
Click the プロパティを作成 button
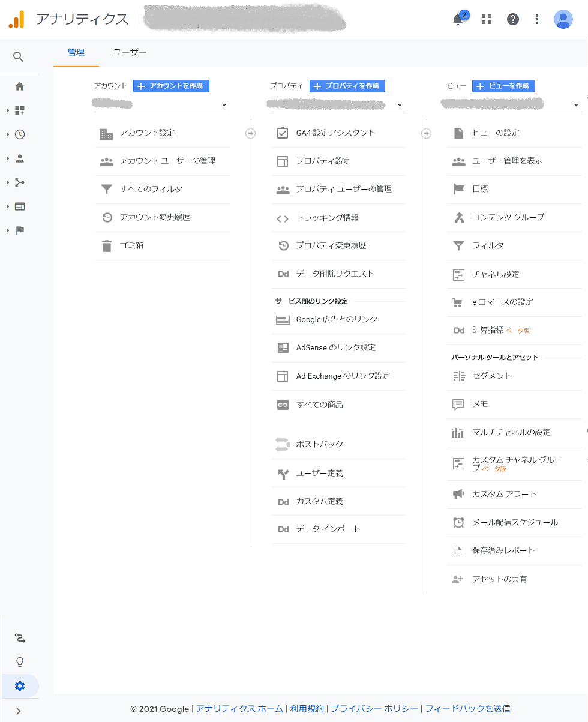click(x=347, y=86)
